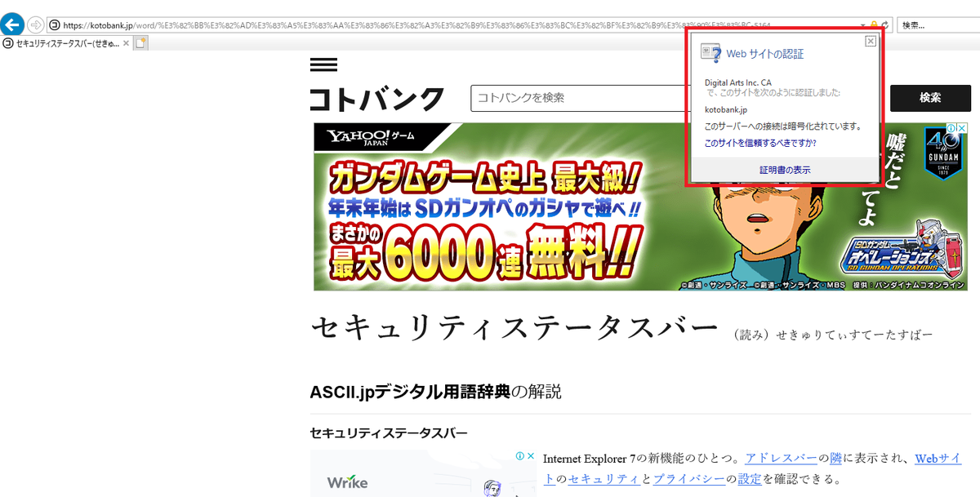The image size is (980, 497).
Task: Click the コトバンク site logo
Action: pyautogui.click(x=377, y=99)
